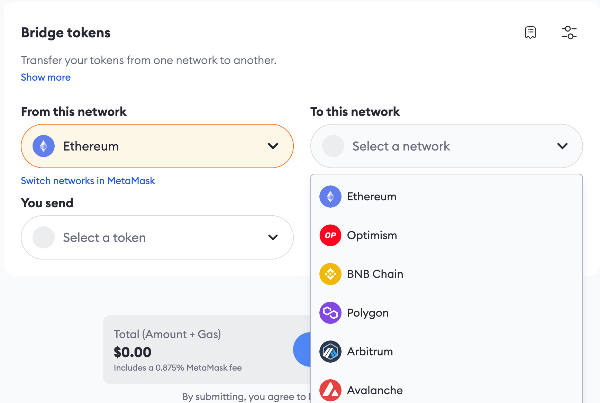Screen dimensions: 600x403
Task: Click Switch networks in MetaMask link
Action: tap(88, 181)
